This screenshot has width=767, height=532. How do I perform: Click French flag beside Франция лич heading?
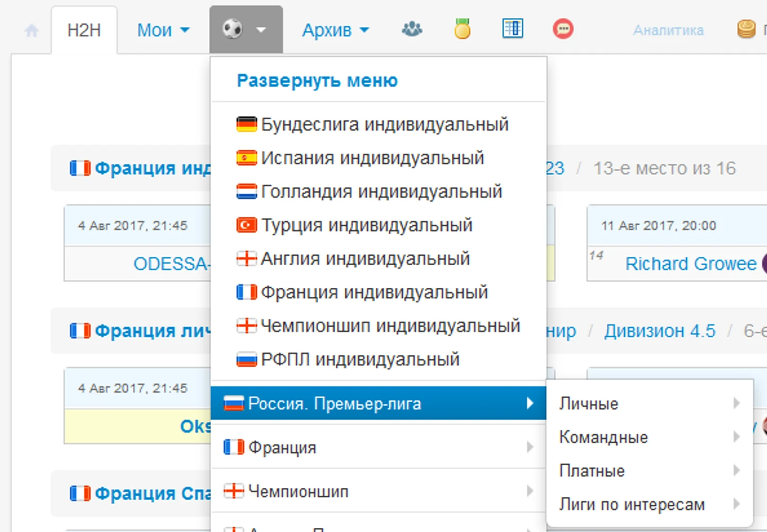point(80,331)
